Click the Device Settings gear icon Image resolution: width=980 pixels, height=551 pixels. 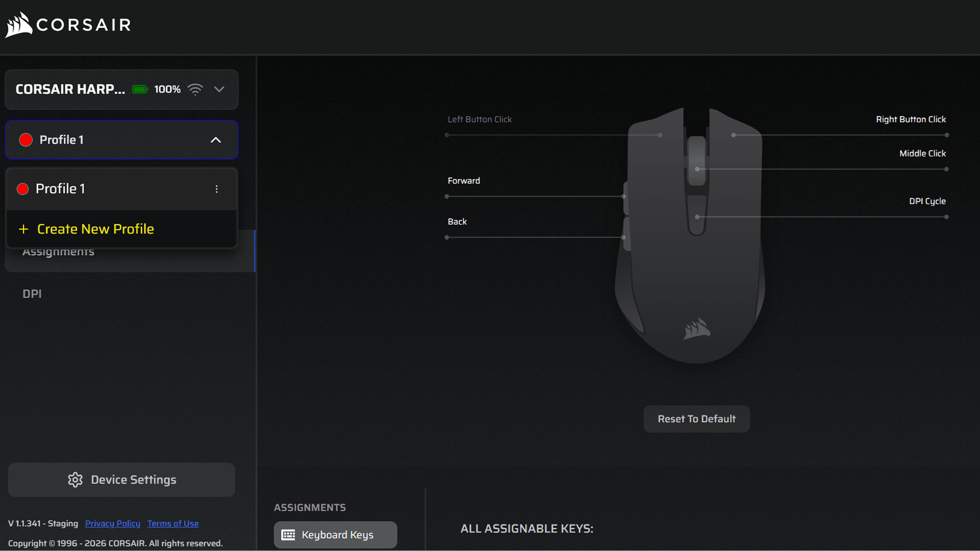point(75,480)
